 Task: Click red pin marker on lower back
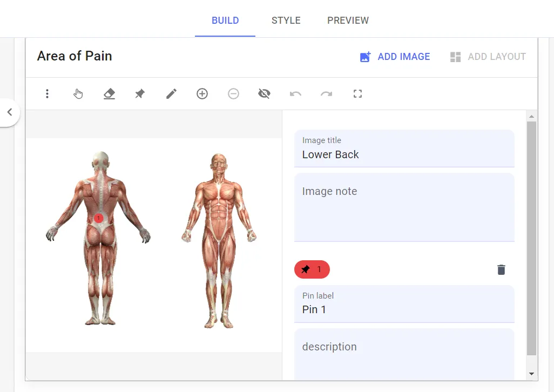[99, 218]
